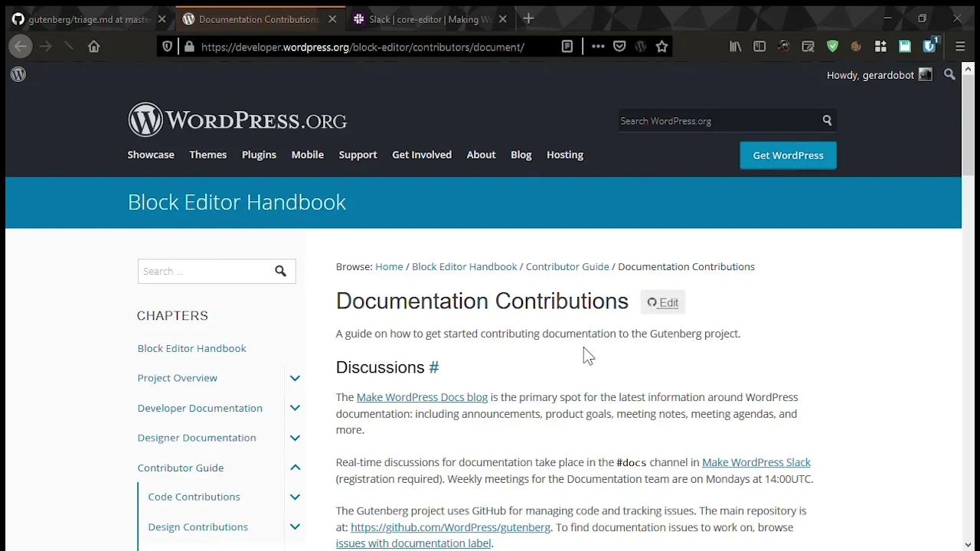This screenshot has height=551, width=980.
Task: Expand the Project Overview chapter
Action: [295, 378]
